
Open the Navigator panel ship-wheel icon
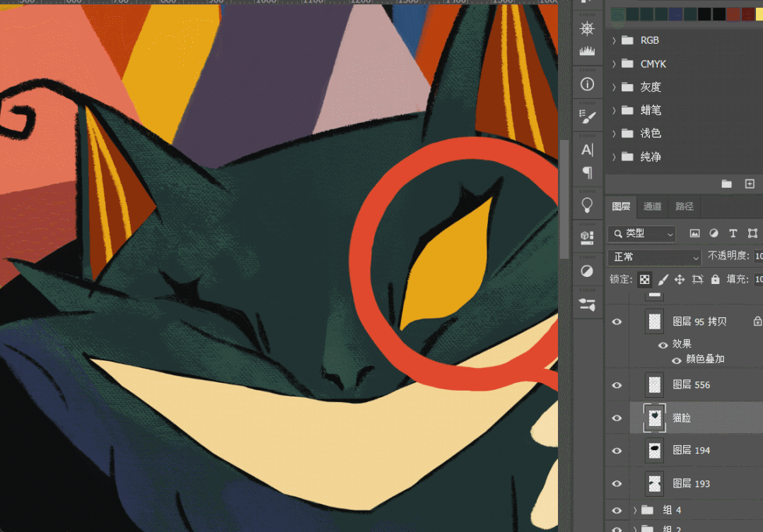coord(588,29)
